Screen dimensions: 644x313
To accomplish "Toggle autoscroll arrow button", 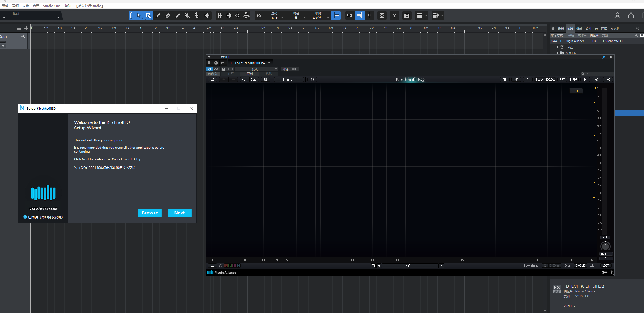I will [359, 15].
